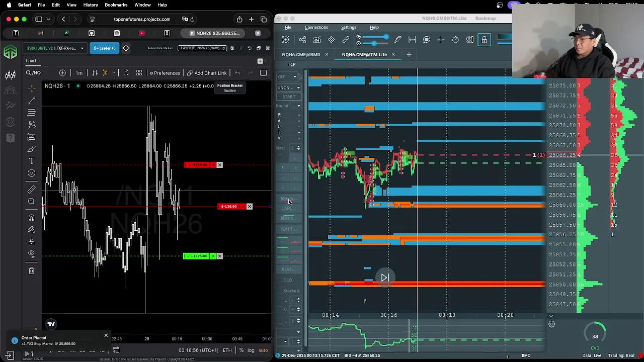Undo last chart action arrow

tap(237, 73)
